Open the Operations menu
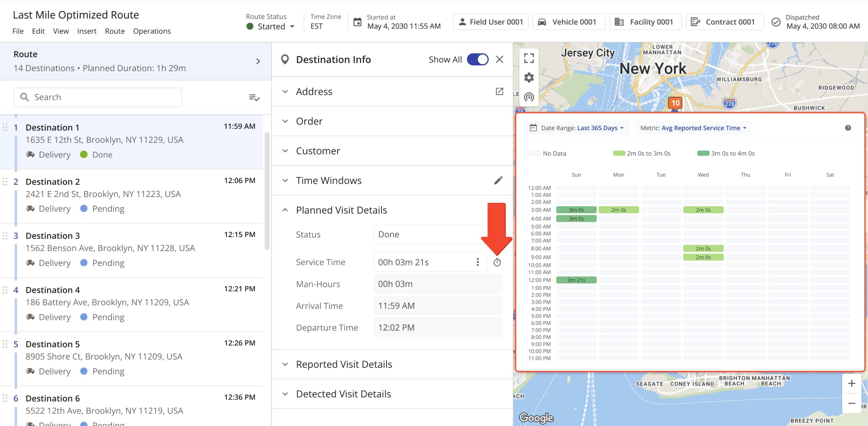 152,31
